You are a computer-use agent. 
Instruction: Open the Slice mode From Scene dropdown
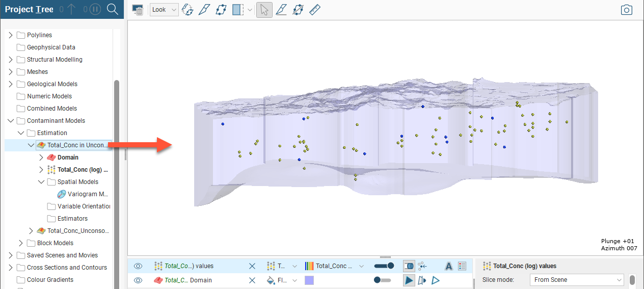(576, 280)
